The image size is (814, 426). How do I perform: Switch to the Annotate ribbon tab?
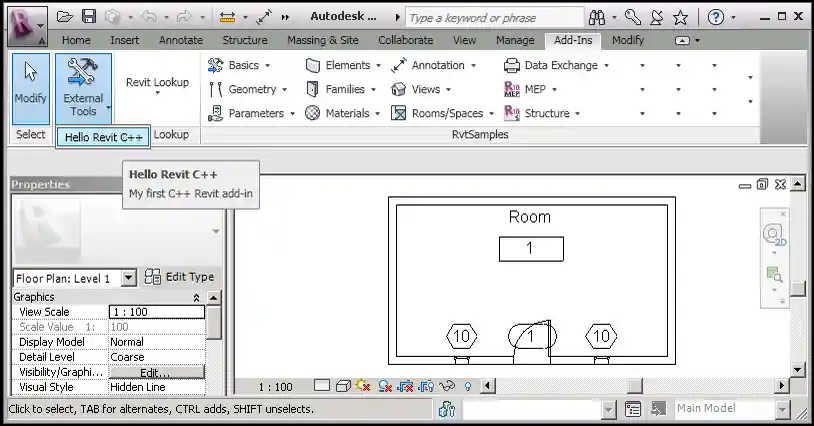180,40
